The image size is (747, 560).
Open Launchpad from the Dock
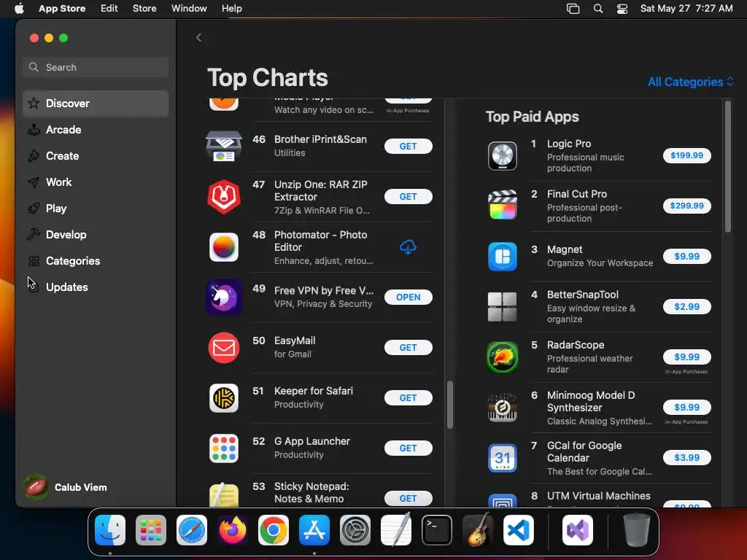tap(151, 530)
